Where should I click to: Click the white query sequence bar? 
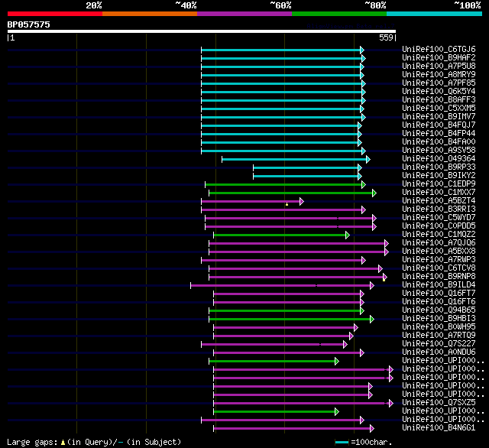point(202,31)
